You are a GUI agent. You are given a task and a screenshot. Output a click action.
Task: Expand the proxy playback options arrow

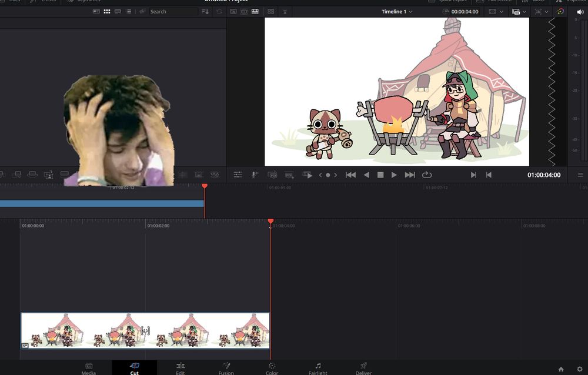[546, 12]
